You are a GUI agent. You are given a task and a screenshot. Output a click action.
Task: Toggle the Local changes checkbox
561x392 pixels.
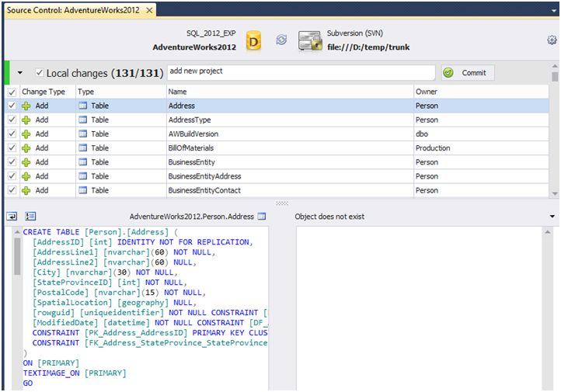point(40,73)
